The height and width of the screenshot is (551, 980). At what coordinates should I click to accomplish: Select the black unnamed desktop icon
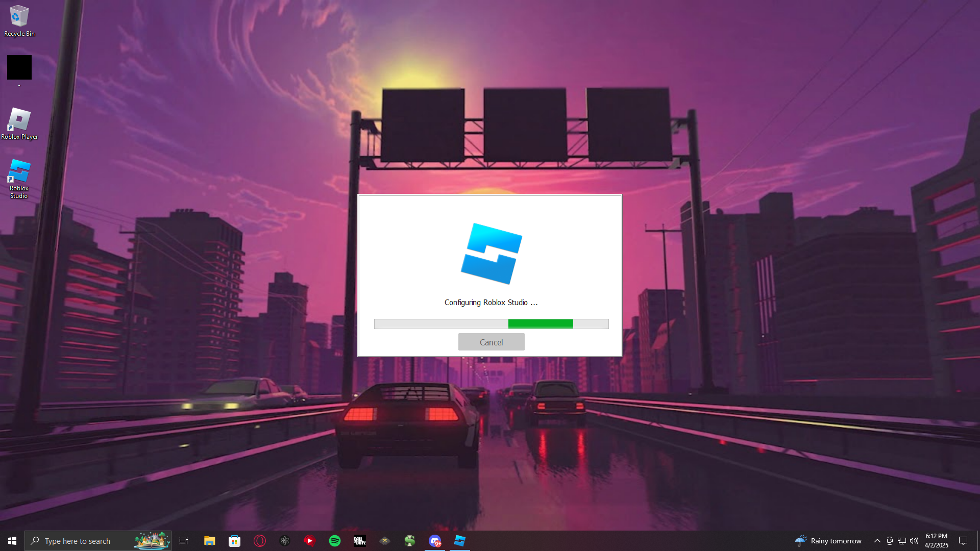pyautogui.click(x=19, y=68)
